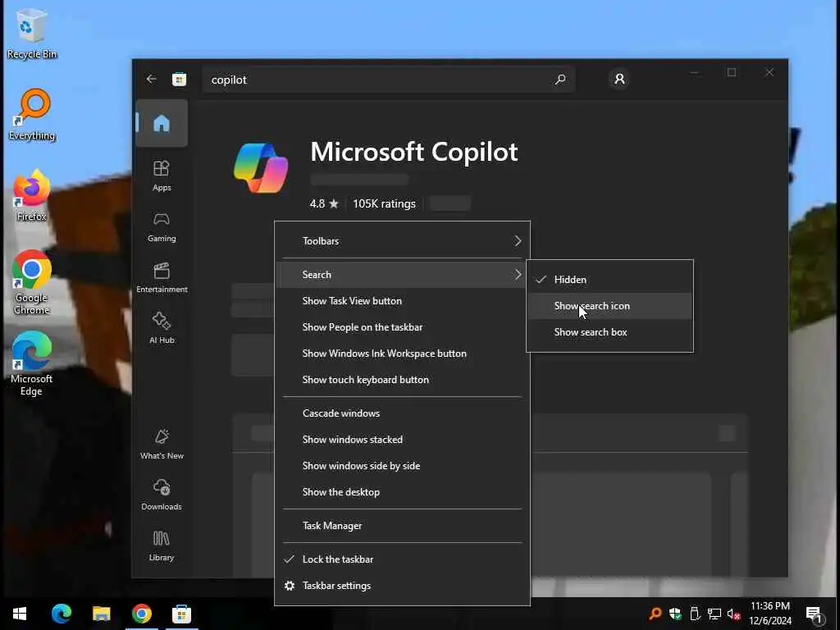Image resolution: width=840 pixels, height=630 pixels.
Task: Open the Gaming section in Store sidebar
Action: click(x=162, y=226)
